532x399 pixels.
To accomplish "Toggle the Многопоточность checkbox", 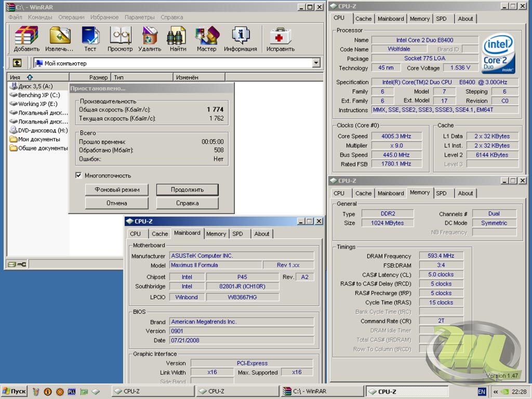I will point(79,176).
